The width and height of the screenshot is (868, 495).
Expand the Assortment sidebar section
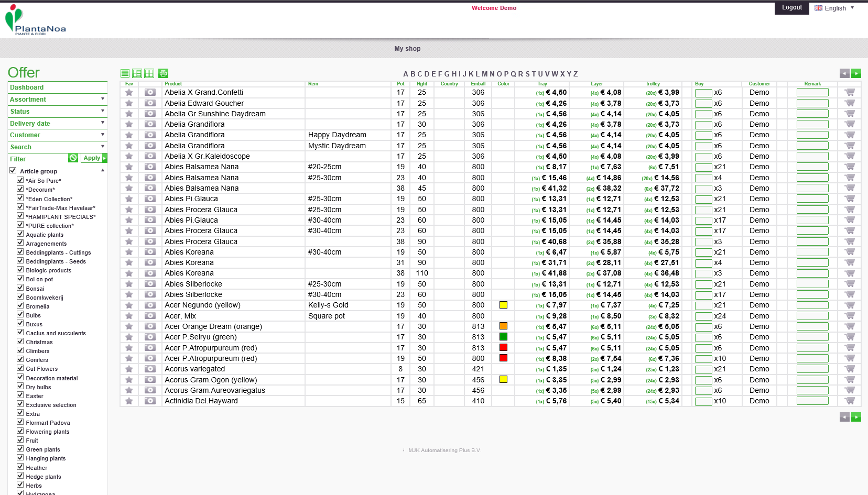[58, 100]
